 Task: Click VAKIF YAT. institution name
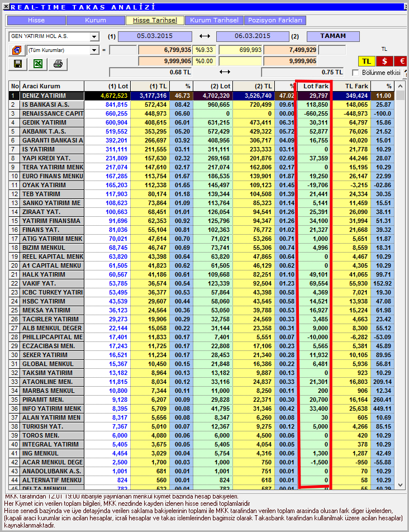click(39, 284)
